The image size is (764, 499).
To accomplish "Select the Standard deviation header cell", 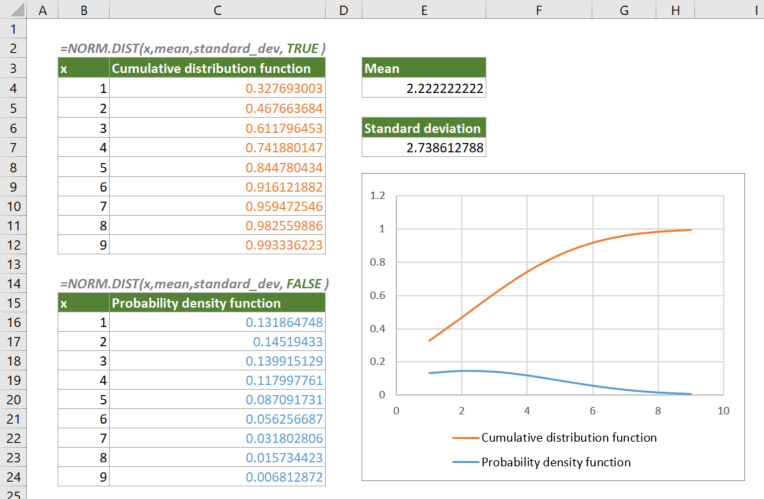I will [424, 128].
